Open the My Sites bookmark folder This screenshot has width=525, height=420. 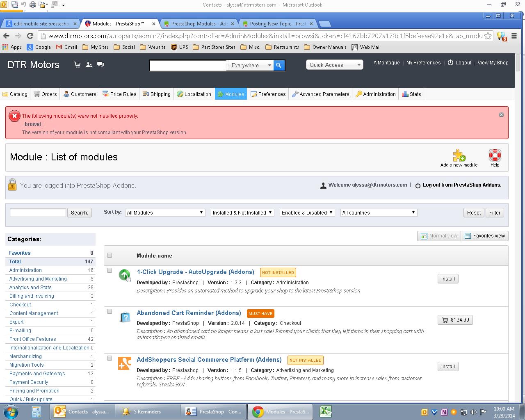(x=95, y=47)
